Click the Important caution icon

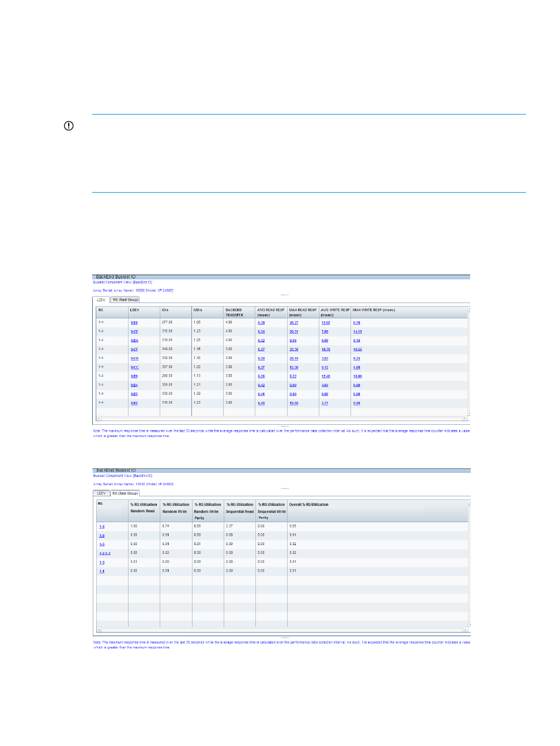(x=69, y=126)
